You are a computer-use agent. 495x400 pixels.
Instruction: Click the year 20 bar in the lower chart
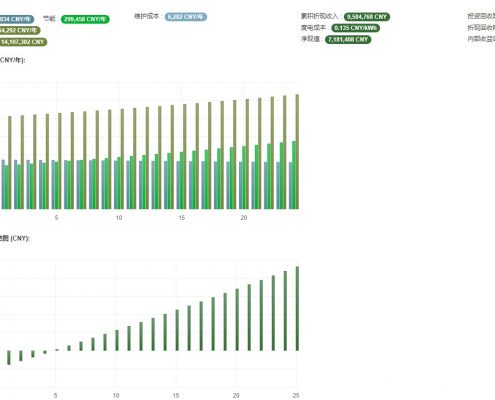pos(237,320)
